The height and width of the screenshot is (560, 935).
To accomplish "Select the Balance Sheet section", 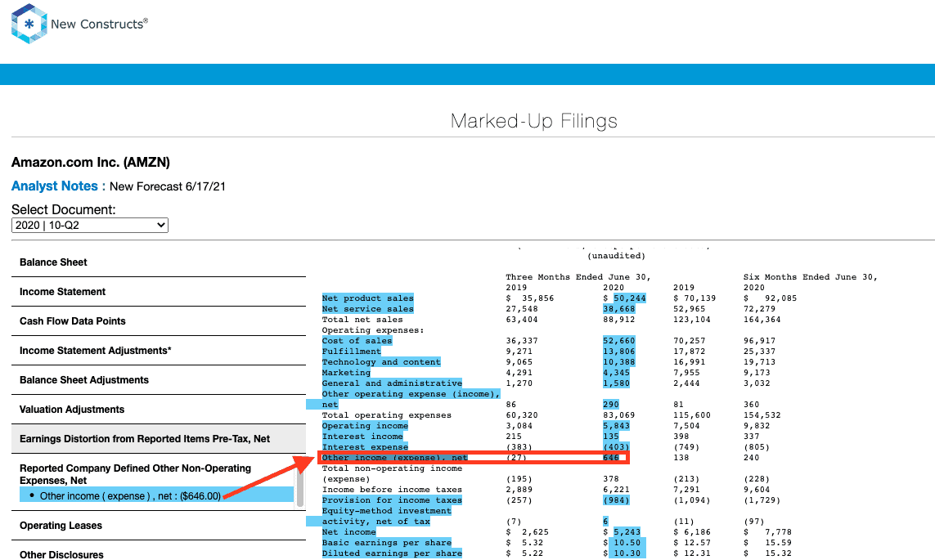I will coord(53,262).
